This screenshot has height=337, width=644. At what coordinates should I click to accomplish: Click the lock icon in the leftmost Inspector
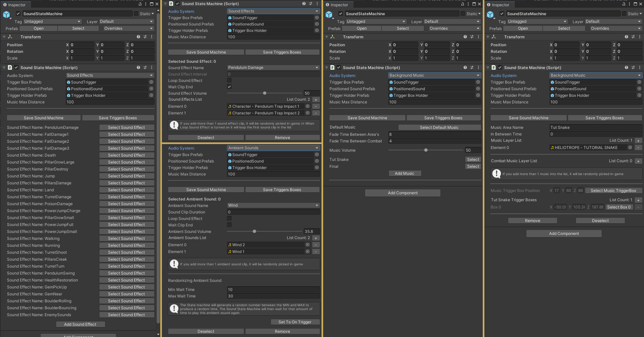pos(140,4)
